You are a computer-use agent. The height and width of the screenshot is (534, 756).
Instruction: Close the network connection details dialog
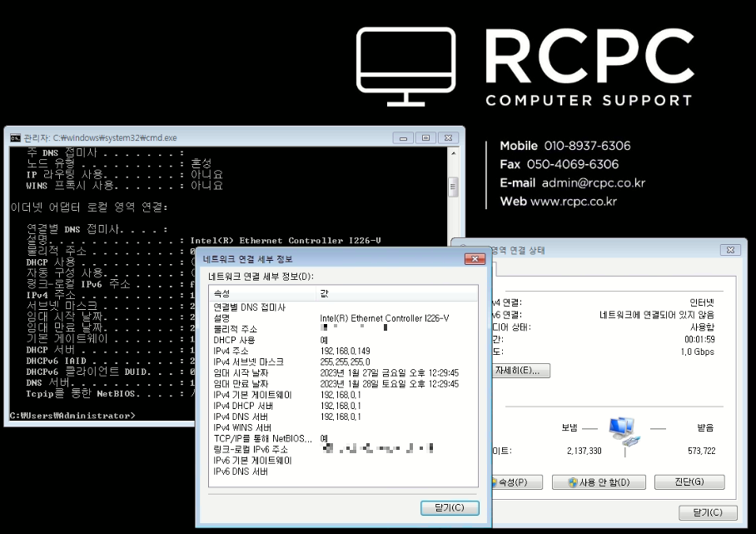[475, 259]
